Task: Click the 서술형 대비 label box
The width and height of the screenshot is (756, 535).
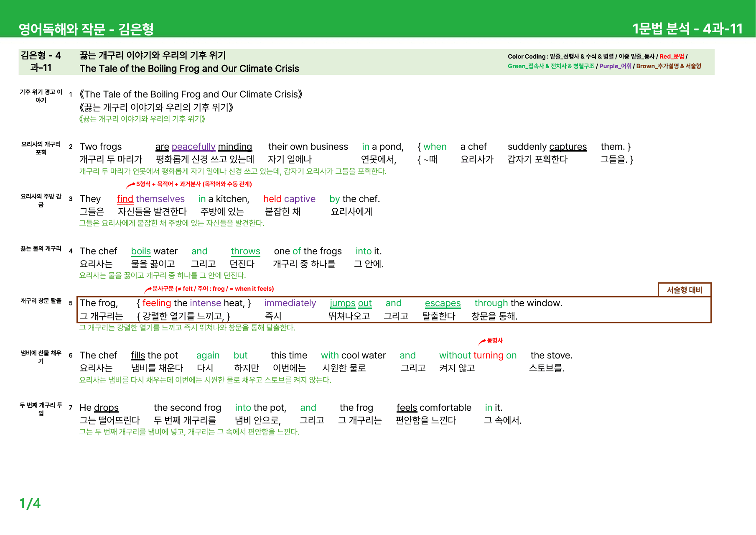Action: (684, 290)
